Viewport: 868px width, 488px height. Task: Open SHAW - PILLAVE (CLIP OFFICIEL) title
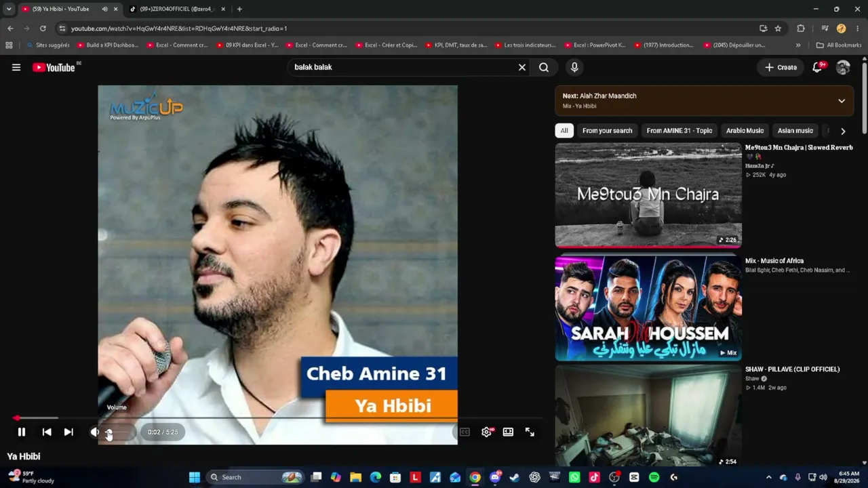(793, 369)
